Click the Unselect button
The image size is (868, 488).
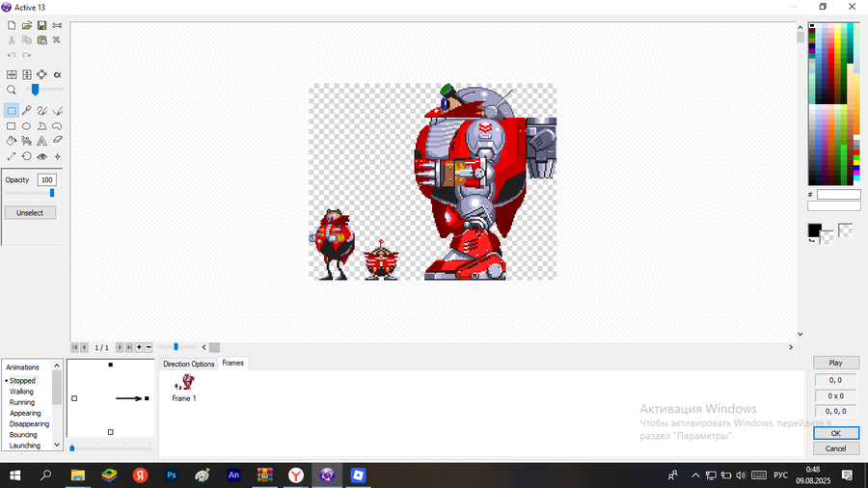pos(30,212)
